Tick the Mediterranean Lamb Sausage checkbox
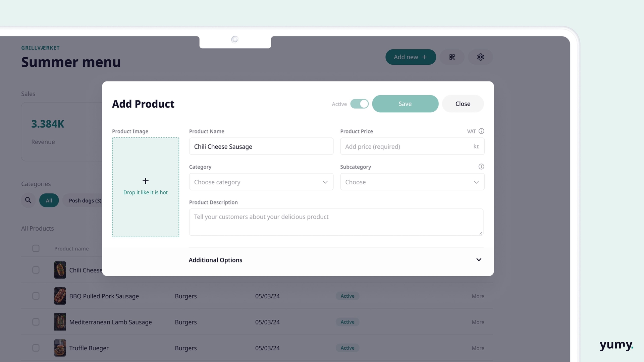Viewport: 644px width, 362px height. click(36, 322)
